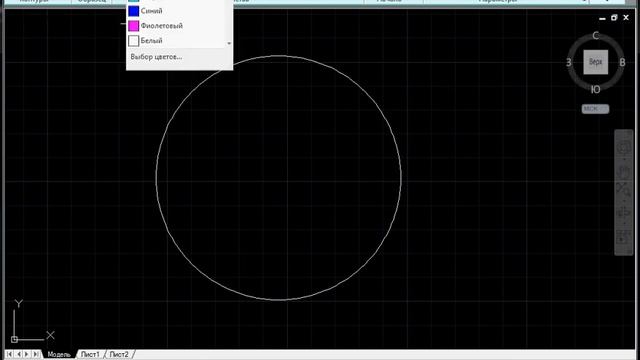Go to the last layout tab arrow
Viewport: 640px width, 360px height.
click(x=36, y=354)
